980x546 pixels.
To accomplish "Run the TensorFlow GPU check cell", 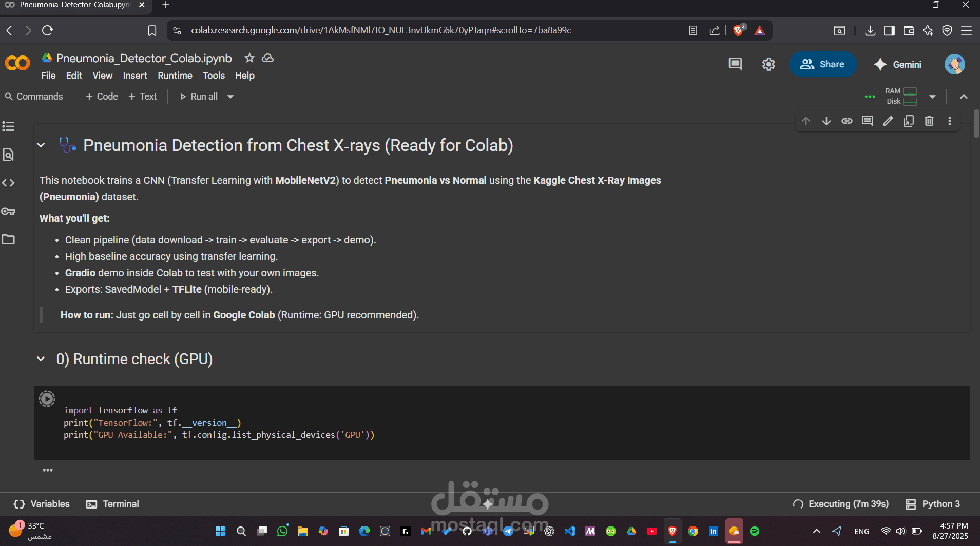I will (47, 399).
